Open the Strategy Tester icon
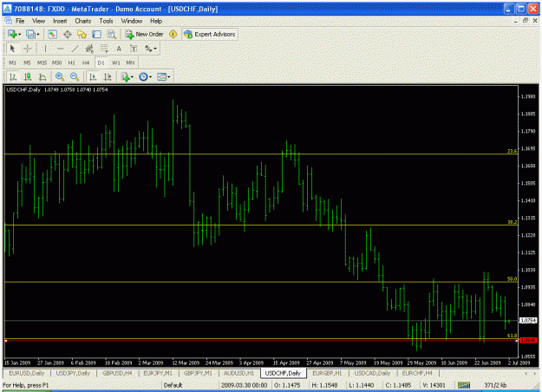This screenshot has height=392, width=542. point(111,34)
